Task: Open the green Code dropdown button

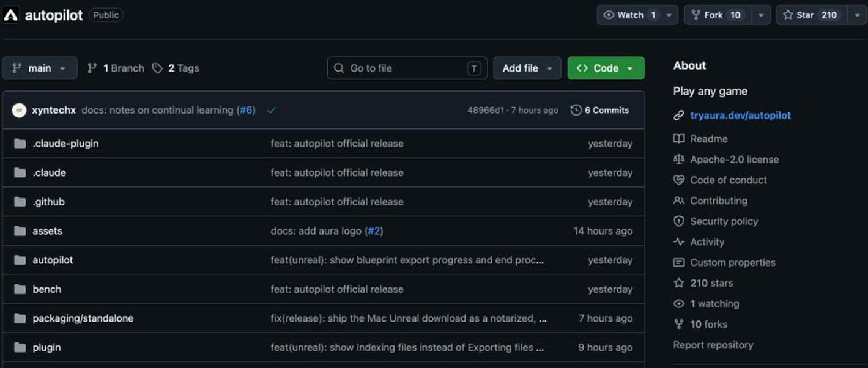Action: click(x=606, y=68)
